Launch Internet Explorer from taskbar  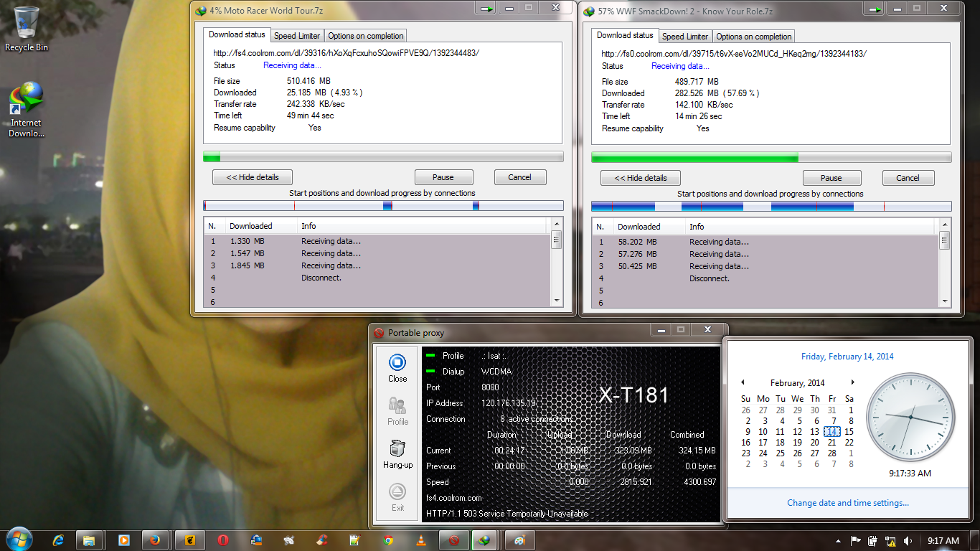tap(58, 540)
